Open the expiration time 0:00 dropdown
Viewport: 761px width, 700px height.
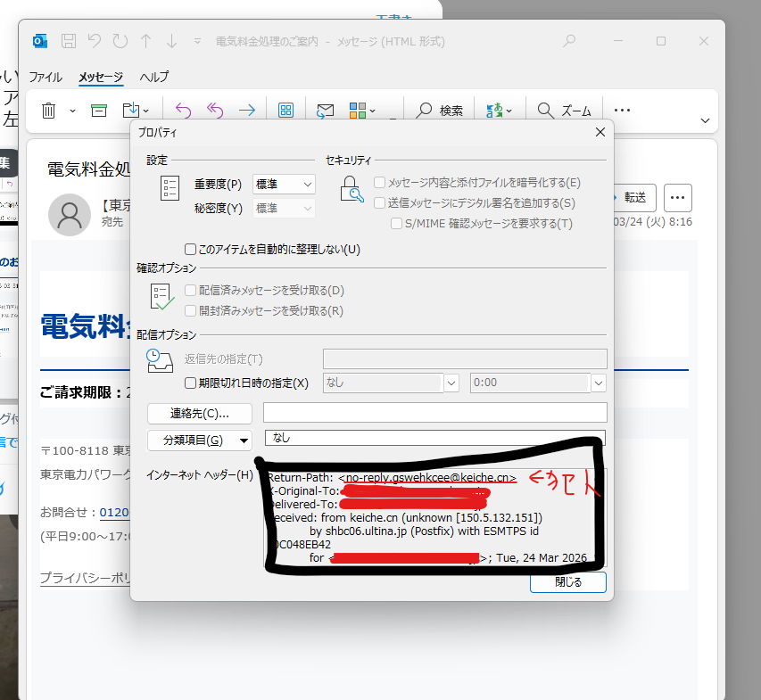pyautogui.click(x=598, y=382)
